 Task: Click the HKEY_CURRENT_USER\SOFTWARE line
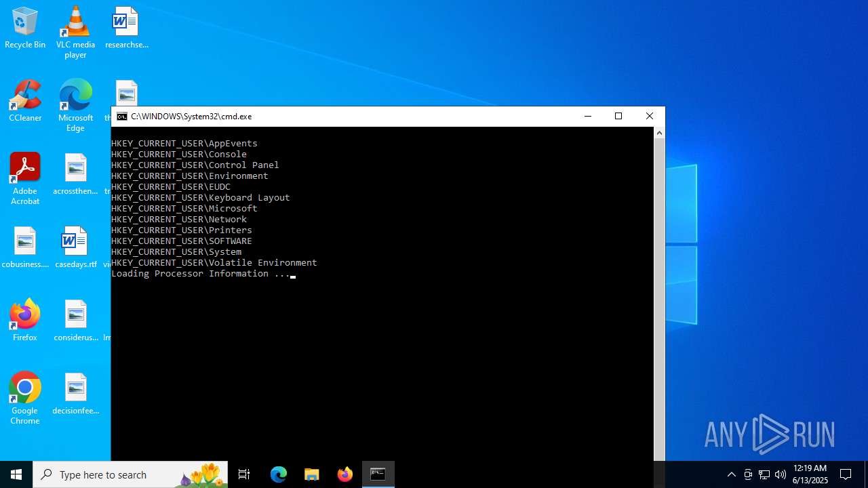click(182, 241)
